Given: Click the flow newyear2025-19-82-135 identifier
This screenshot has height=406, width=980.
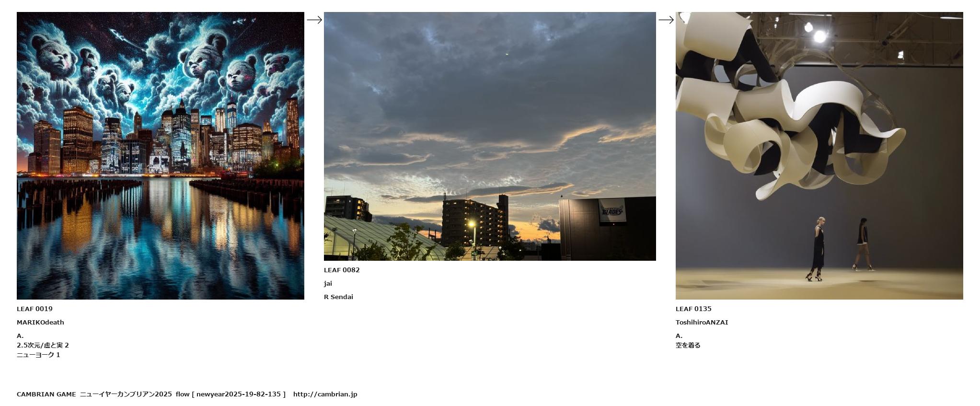Looking at the screenshot, I should [x=231, y=394].
